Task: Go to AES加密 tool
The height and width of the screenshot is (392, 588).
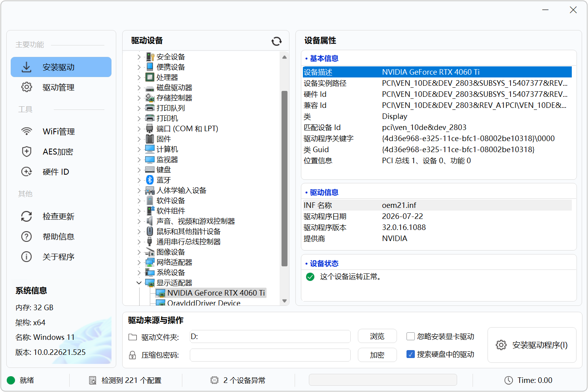Action: (x=61, y=152)
